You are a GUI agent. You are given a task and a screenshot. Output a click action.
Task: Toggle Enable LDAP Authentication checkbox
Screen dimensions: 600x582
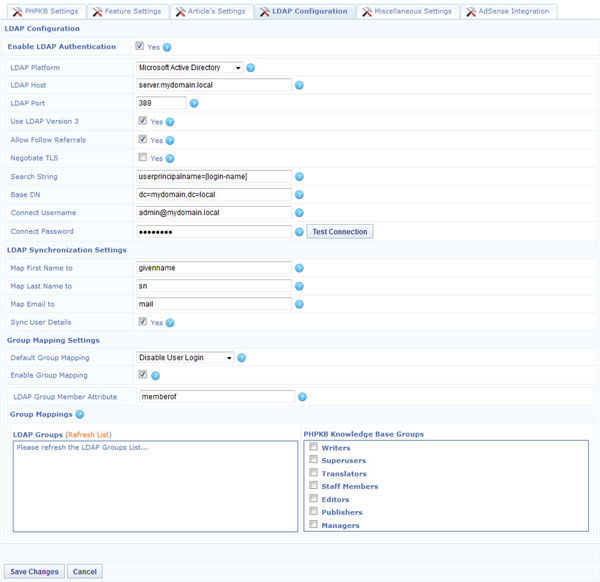click(140, 46)
